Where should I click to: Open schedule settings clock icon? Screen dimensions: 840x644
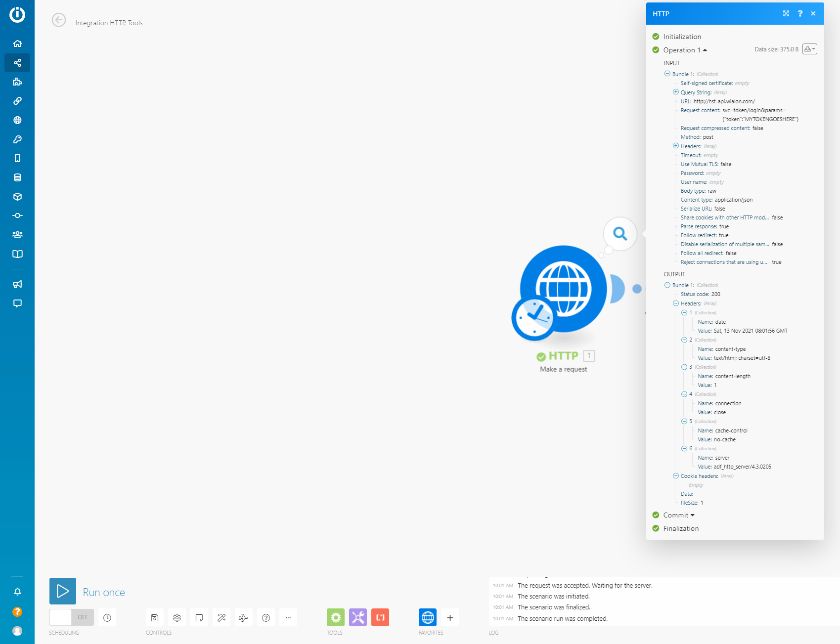tap(107, 617)
